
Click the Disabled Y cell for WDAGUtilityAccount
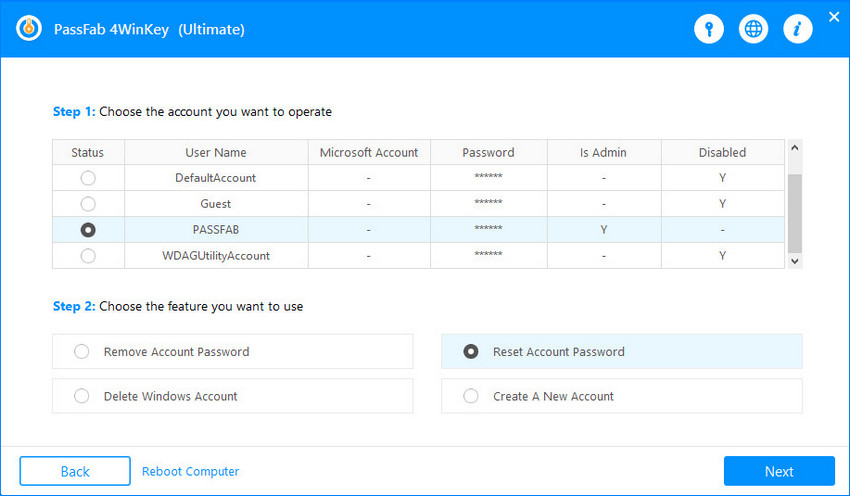722,256
